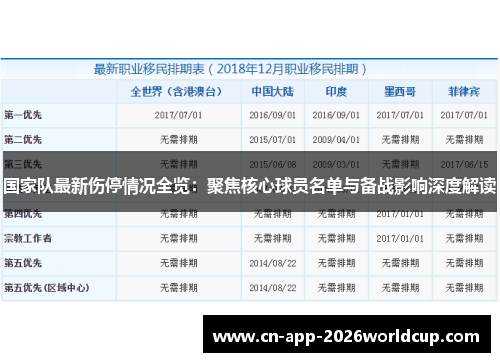
Task: Click 2017/01/01 in 宗教工作者 墨西哥 cell
Action: click(400, 238)
